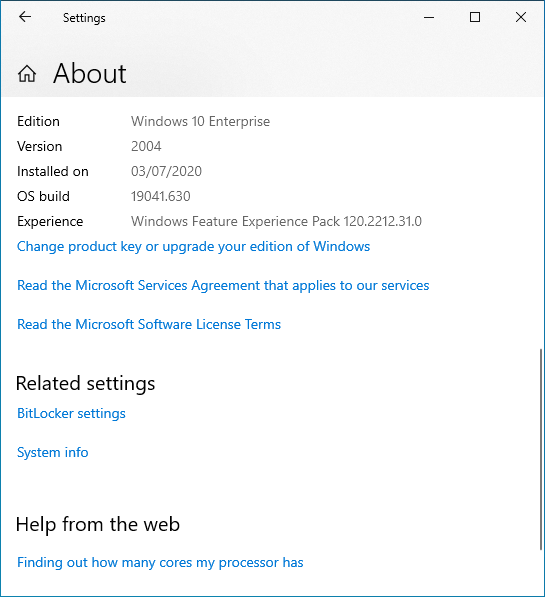The width and height of the screenshot is (545, 597).
Task: Select the install date '03/07/2020'
Action: coord(166,171)
